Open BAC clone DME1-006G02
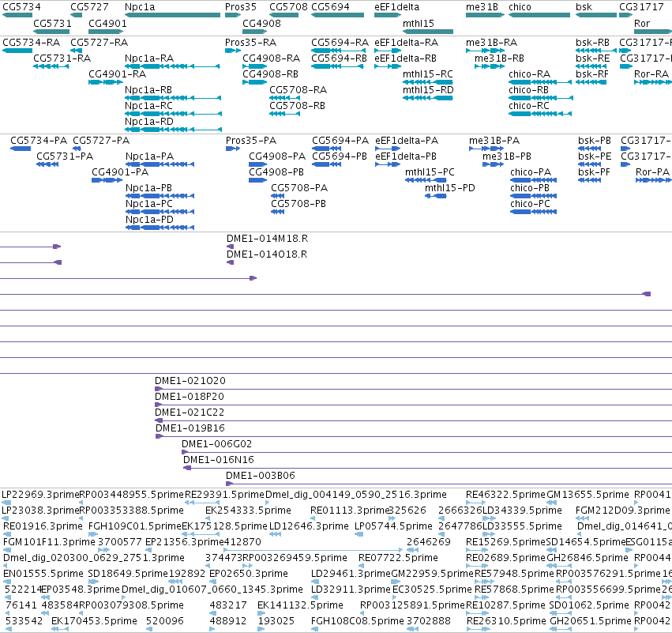Viewport: 672px width, 633px height. pos(217,444)
